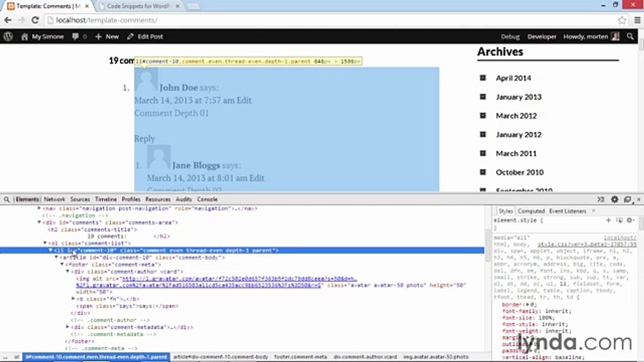Activate DevTools inspect element magnifier icon
This screenshot has height=362, width=644.
click(x=7, y=199)
